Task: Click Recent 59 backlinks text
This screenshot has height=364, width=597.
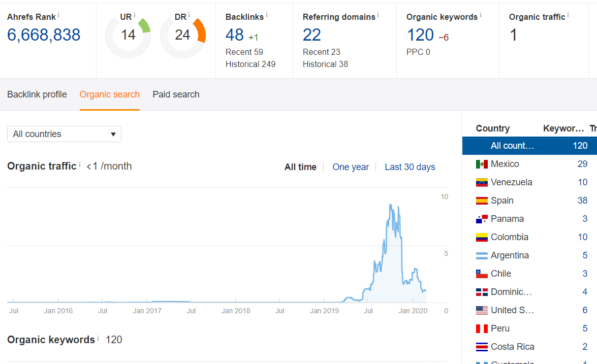Action: 244,52
